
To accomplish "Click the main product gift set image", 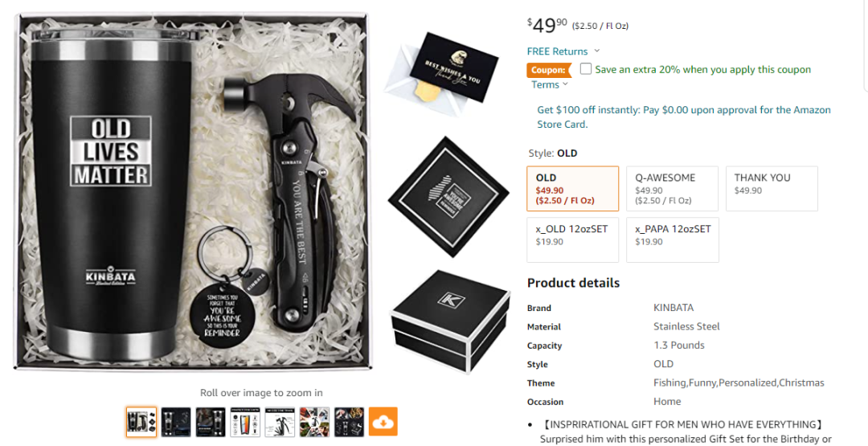I will 193,191.
